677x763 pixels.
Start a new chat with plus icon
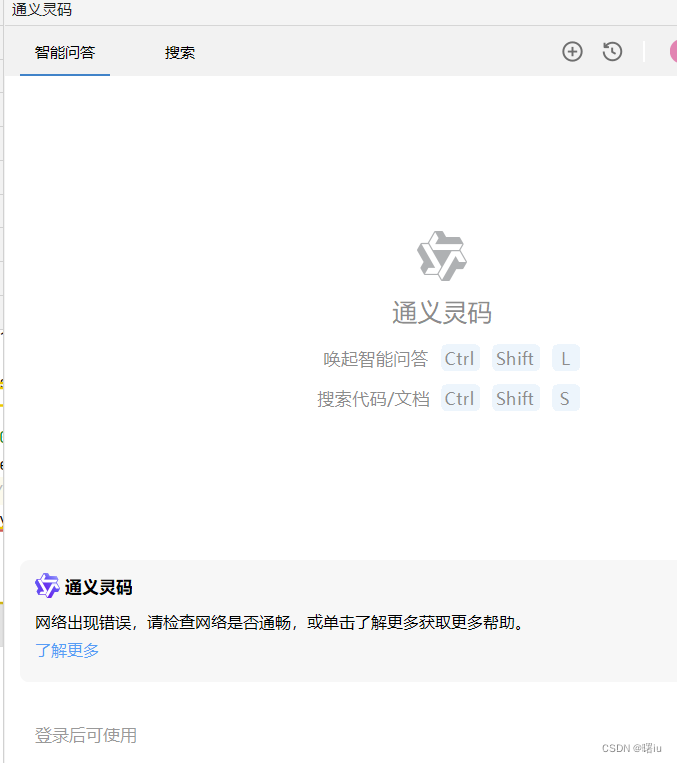[572, 52]
